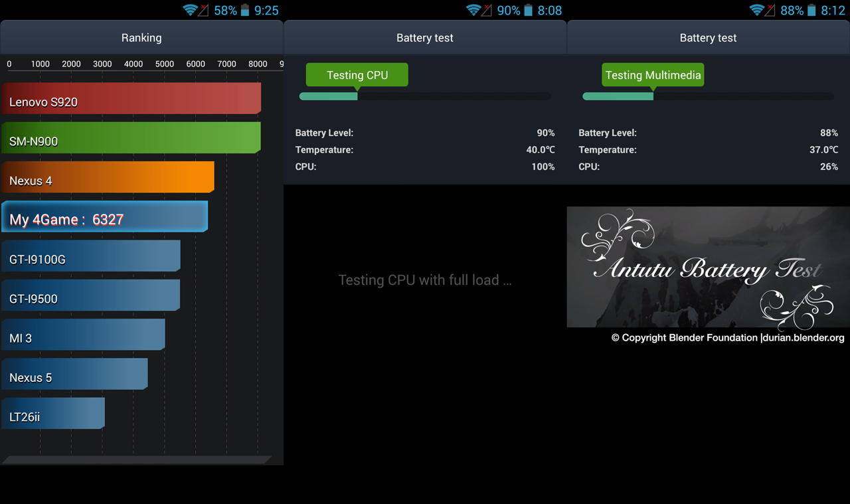Image resolution: width=850 pixels, height=504 pixels.
Task: Tap the battery icon next to 58%
Action: (x=244, y=10)
